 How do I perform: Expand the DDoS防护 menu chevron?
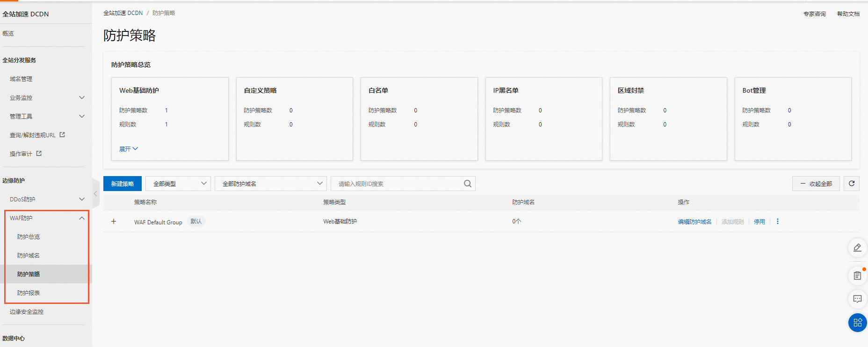82,199
